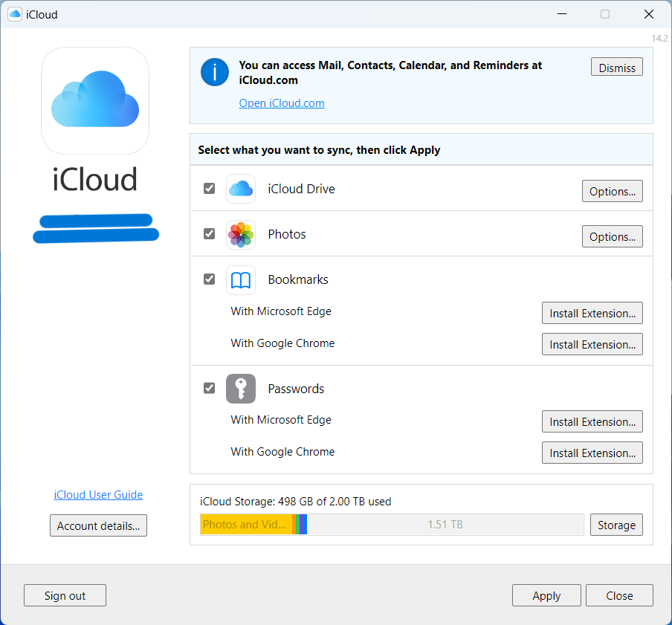The height and width of the screenshot is (625, 672).
Task: Click the 'Photos' label
Action: 287,234
